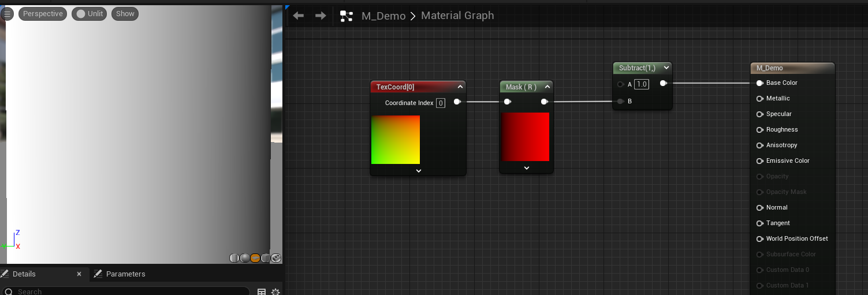The width and height of the screenshot is (868, 295).
Task: Click the M_Demo breadcrumb link
Action: pyautogui.click(x=383, y=16)
